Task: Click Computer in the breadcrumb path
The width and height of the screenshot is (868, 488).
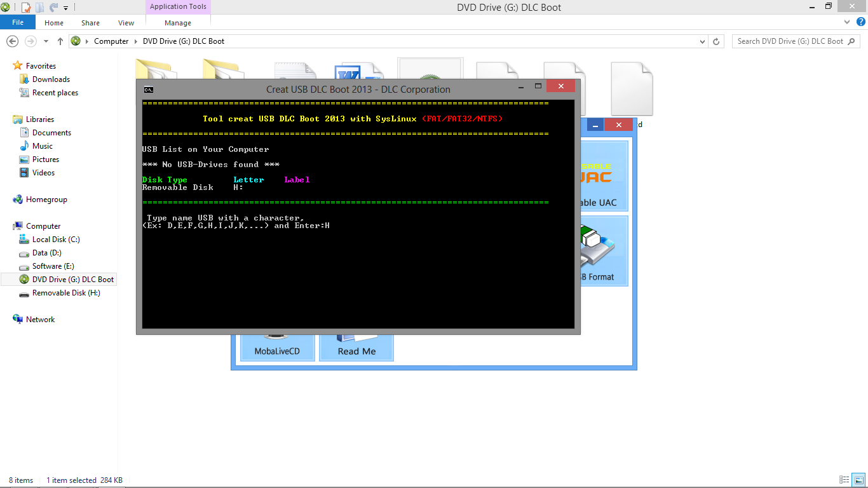Action: [x=111, y=41]
